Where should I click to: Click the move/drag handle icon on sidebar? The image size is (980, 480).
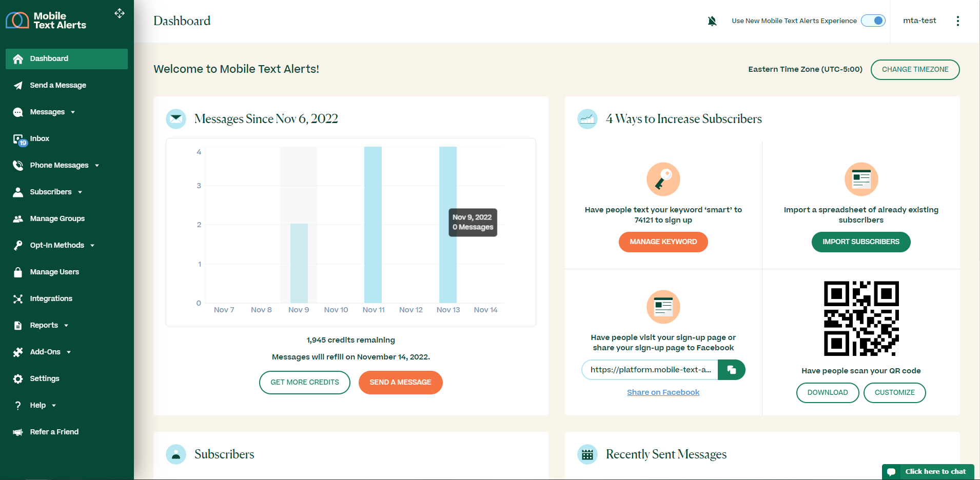click(x=119, y=13)
